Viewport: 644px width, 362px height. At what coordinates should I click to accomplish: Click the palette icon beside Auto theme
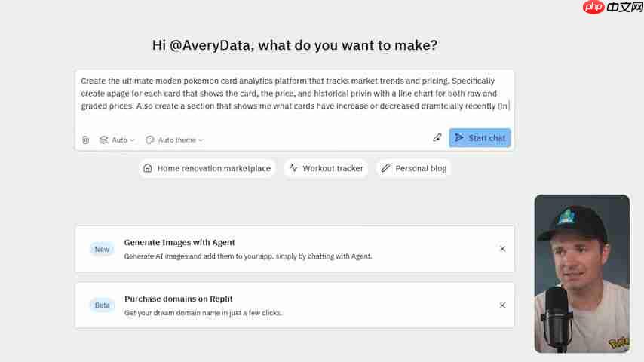coord(150,140)
